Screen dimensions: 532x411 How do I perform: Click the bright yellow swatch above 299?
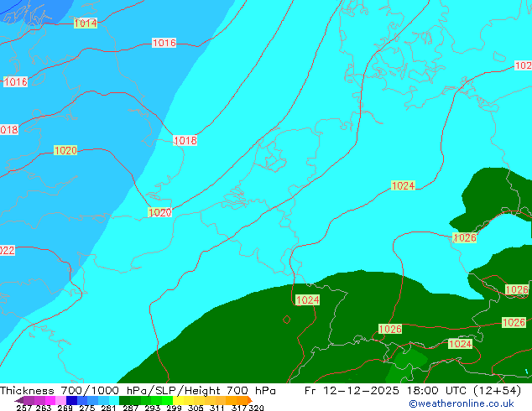click(178, 400)
